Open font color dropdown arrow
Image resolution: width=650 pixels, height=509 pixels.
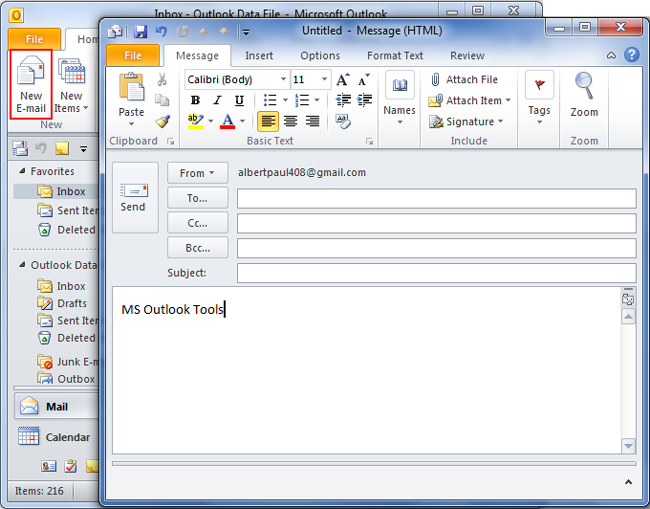(243, 121)
